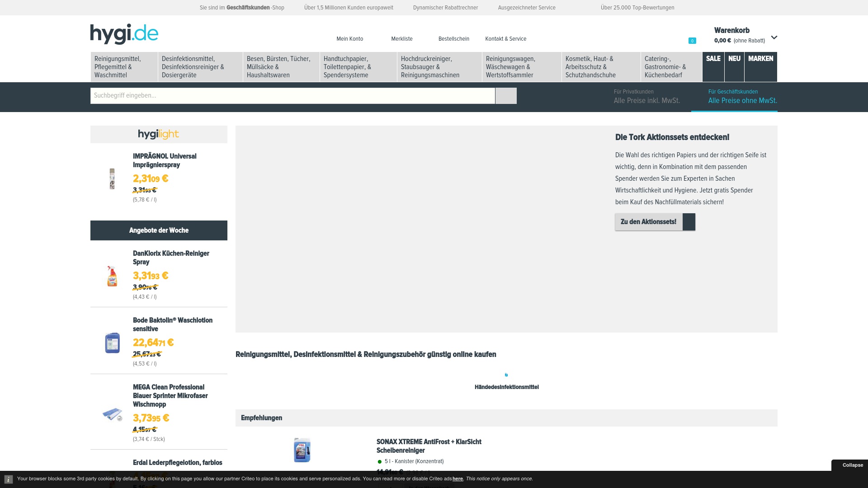
Task: Open IMPRÄGNOL spray product image
Action: click(x=112, y=179)
